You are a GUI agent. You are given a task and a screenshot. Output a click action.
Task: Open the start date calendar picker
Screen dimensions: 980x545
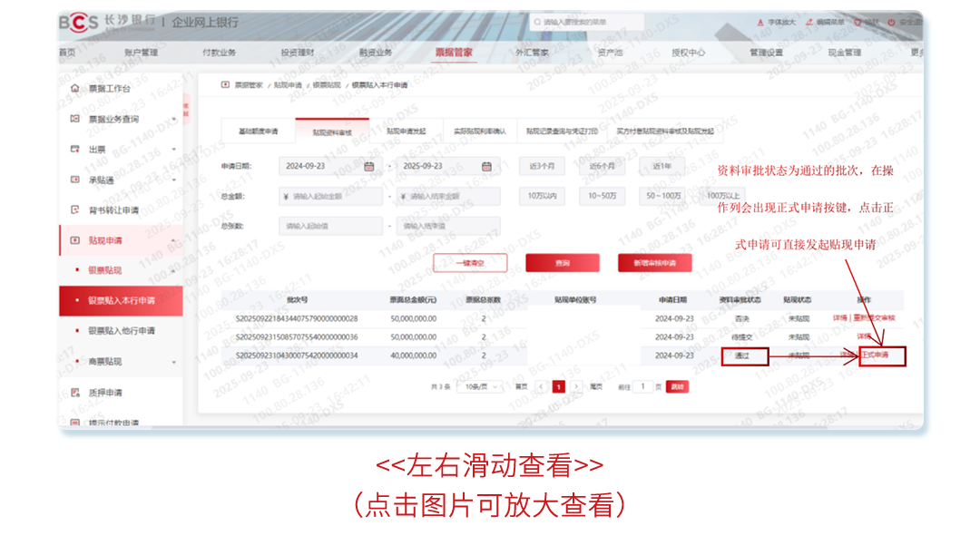click(x=368, y=165)
